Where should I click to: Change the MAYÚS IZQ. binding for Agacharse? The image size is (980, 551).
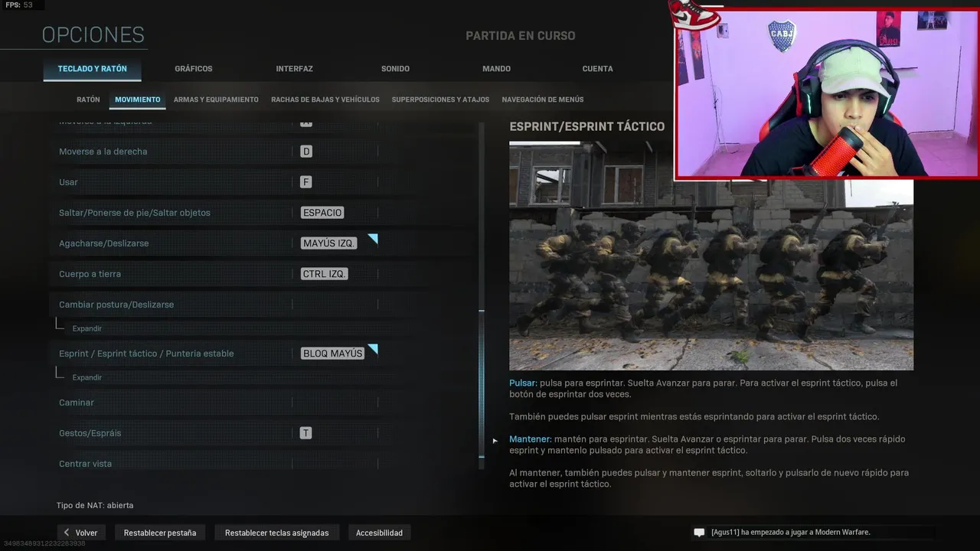(328, 243)
